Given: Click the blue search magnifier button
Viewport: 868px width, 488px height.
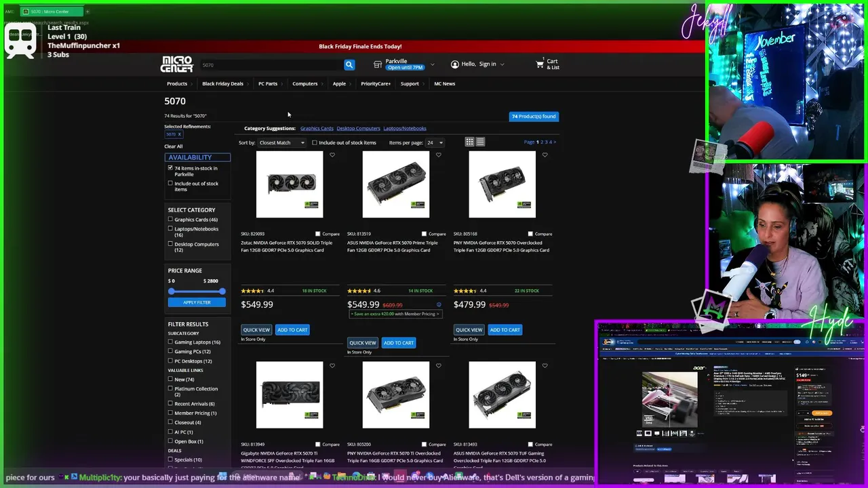Looking at the screenshot, I should pyautogui.click(x=349, y=64).
